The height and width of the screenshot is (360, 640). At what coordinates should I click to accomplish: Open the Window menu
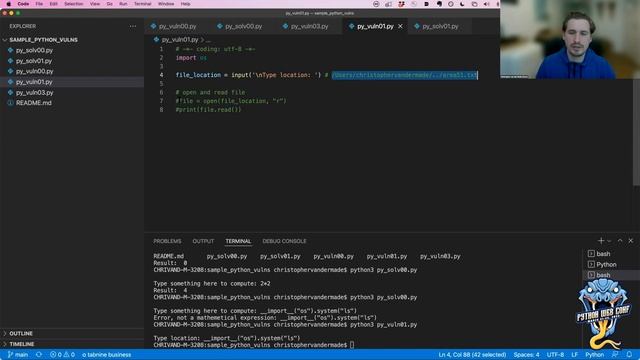tap(166, 4)
